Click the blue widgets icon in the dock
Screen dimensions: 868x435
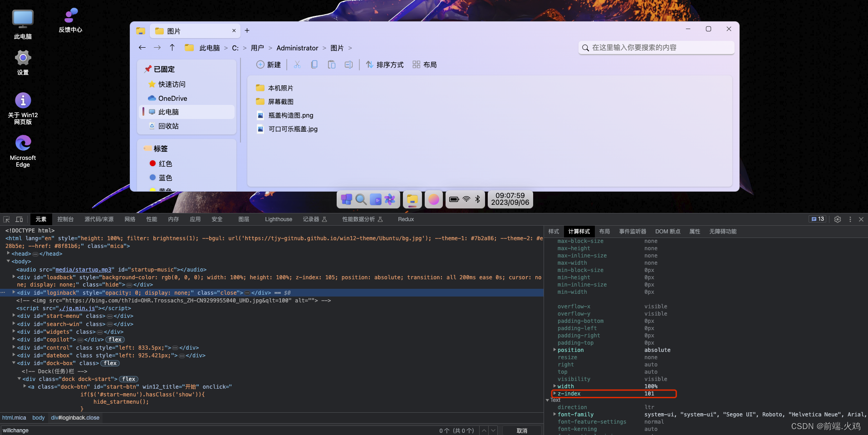(376, 199)
